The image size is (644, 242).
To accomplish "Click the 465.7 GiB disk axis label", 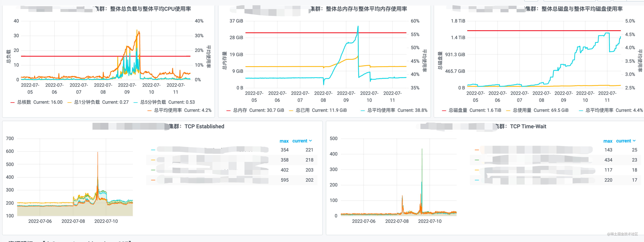I will point(455,71).
